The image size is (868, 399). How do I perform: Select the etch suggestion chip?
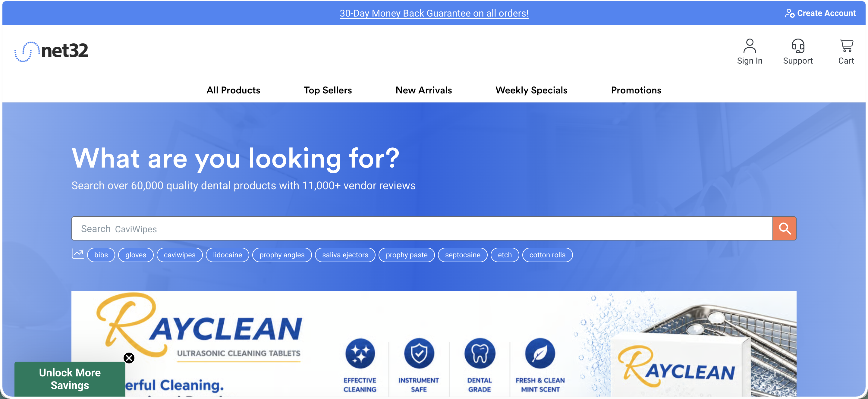point(505,255)
